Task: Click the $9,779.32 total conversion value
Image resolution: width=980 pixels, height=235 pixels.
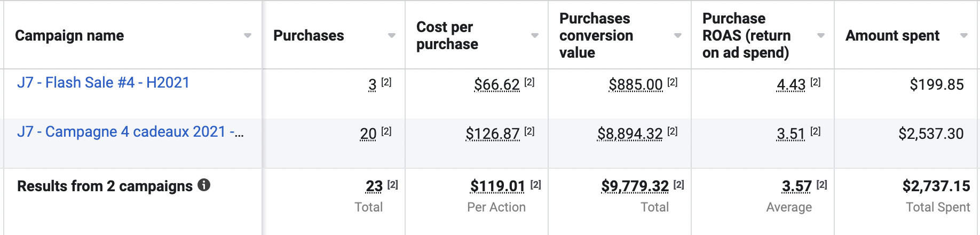Action: point(635,186)
